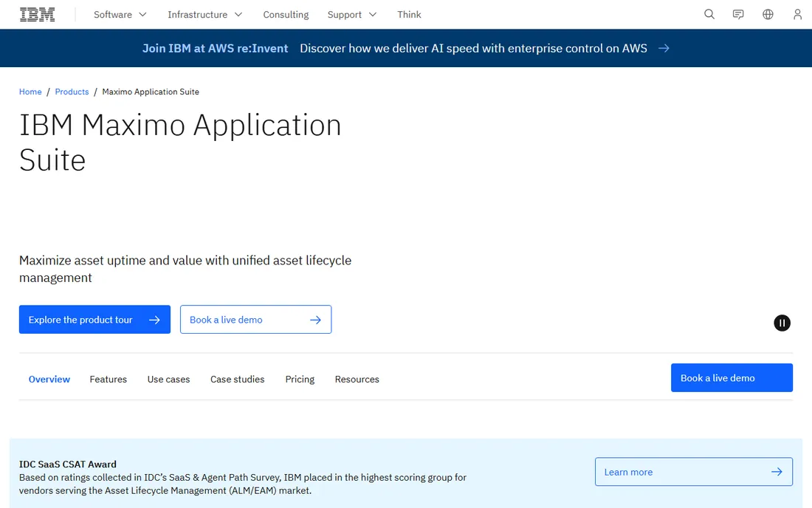Open the Consulting menu item
812x508 pixels.
(286, 15)
